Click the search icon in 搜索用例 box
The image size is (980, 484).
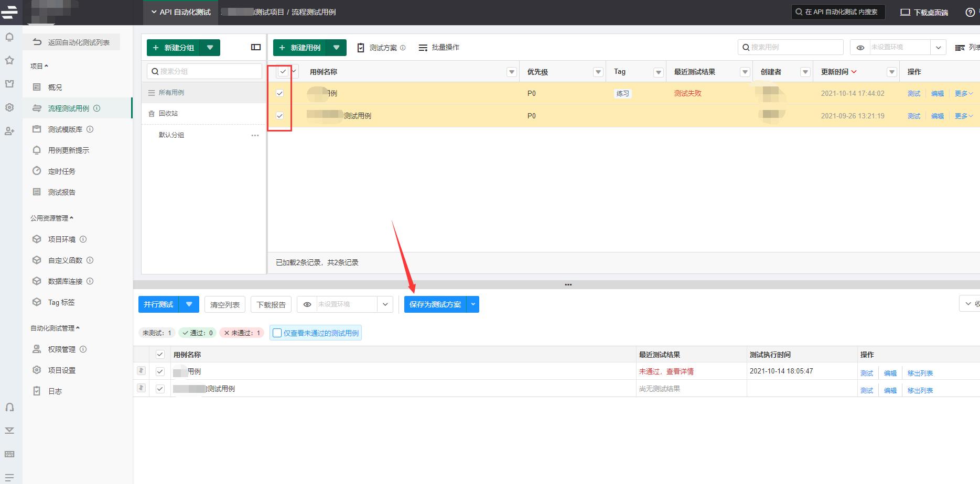click(746, 47)
